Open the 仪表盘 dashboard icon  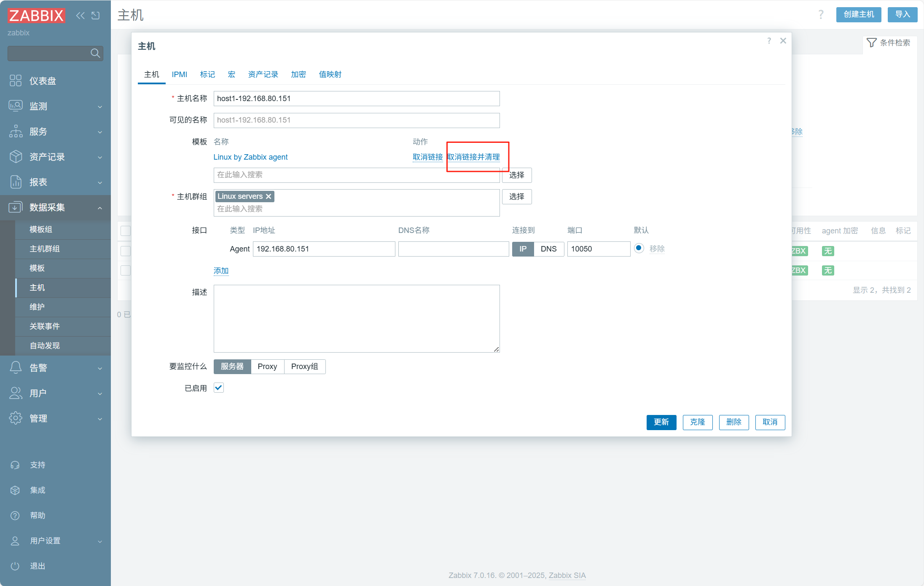coord(16,80)
